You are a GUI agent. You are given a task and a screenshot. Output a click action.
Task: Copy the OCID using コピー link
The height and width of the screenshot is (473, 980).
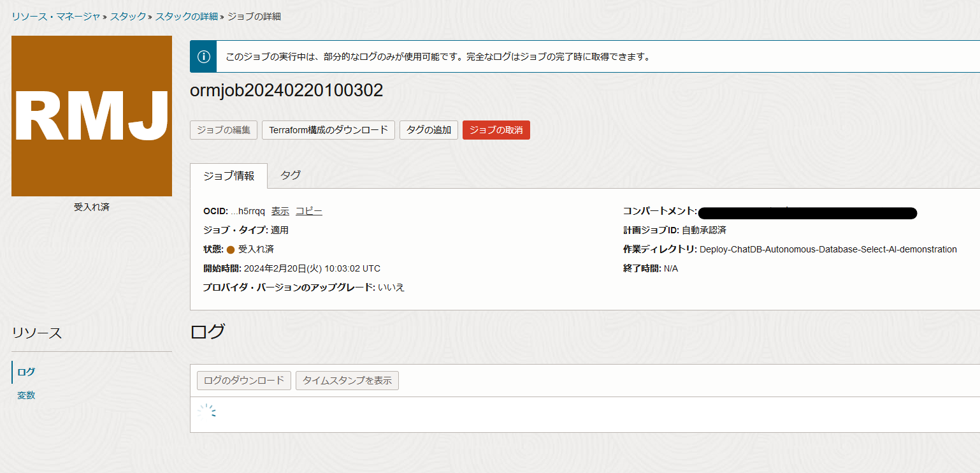coord(309,211)
